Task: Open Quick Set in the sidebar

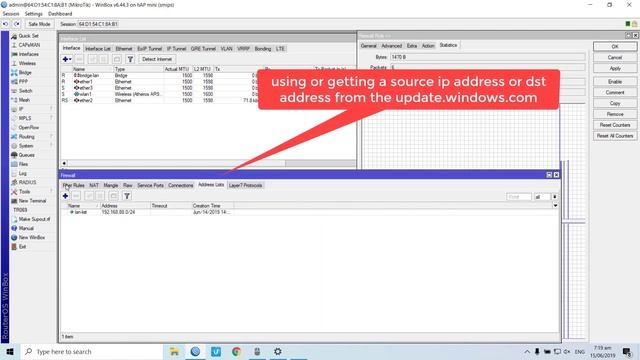Action: 28,36
